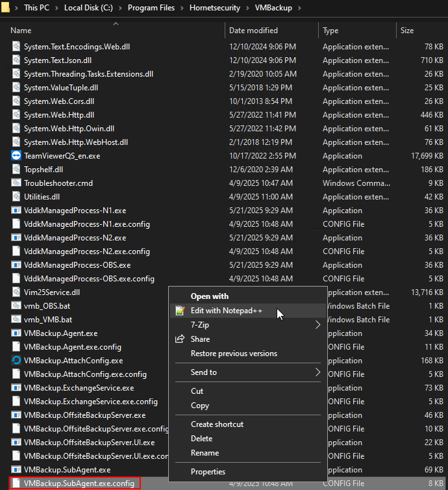Select System.Web.Http.Owin.dll file name
Image resolution: width=448 pixels, height=490 pixels.
click(x=69, y=129)
